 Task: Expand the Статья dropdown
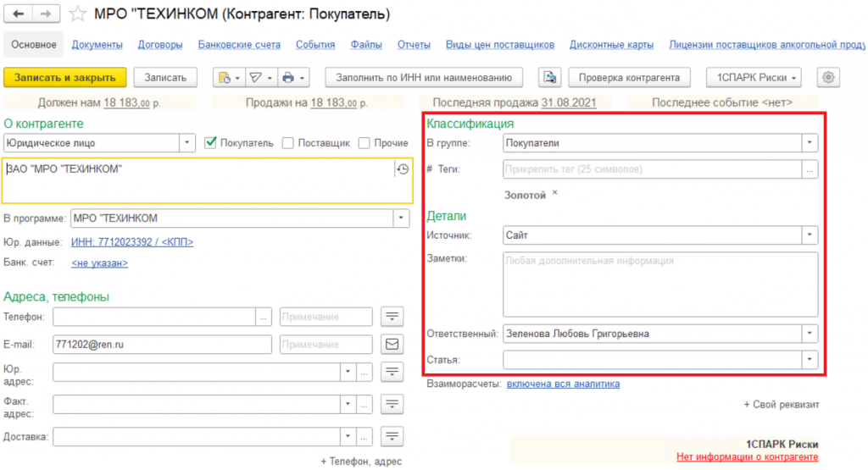point(810,359)
